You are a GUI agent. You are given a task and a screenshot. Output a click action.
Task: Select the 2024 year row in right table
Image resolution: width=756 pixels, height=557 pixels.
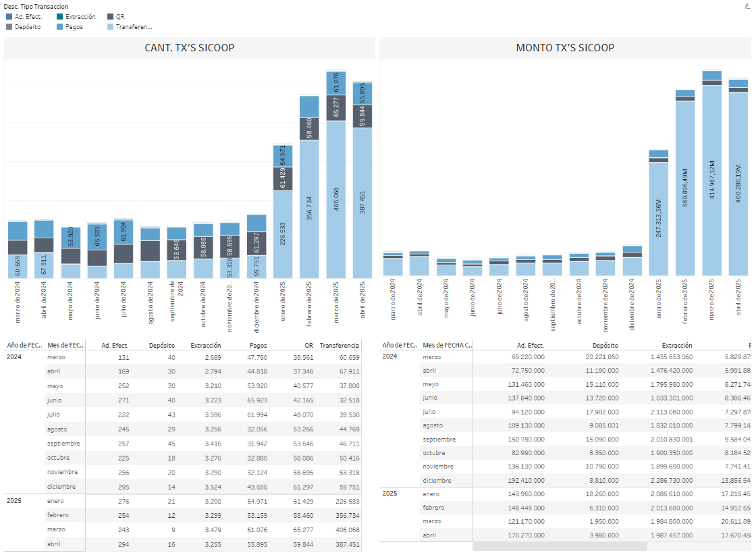point(390,356)
